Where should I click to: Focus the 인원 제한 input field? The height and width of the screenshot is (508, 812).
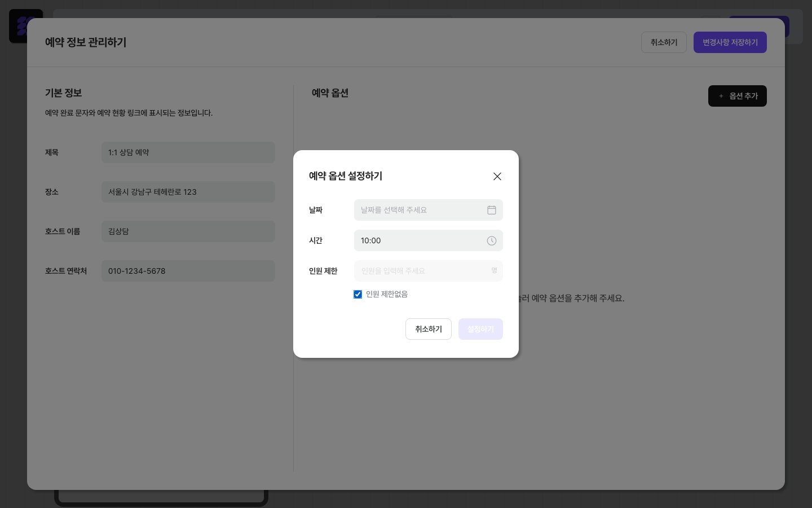tap(429, 271)
